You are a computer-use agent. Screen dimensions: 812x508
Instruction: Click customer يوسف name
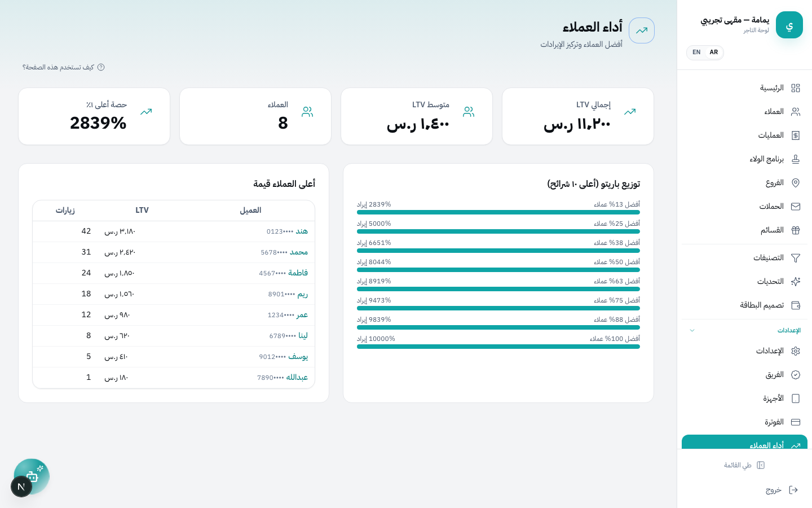[298, 357]
